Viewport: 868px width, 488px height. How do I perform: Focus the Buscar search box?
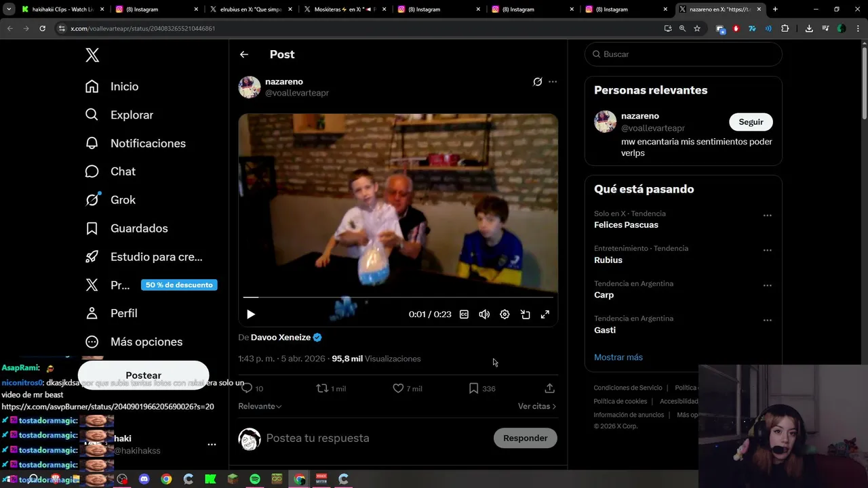click(x=684, y=54)
